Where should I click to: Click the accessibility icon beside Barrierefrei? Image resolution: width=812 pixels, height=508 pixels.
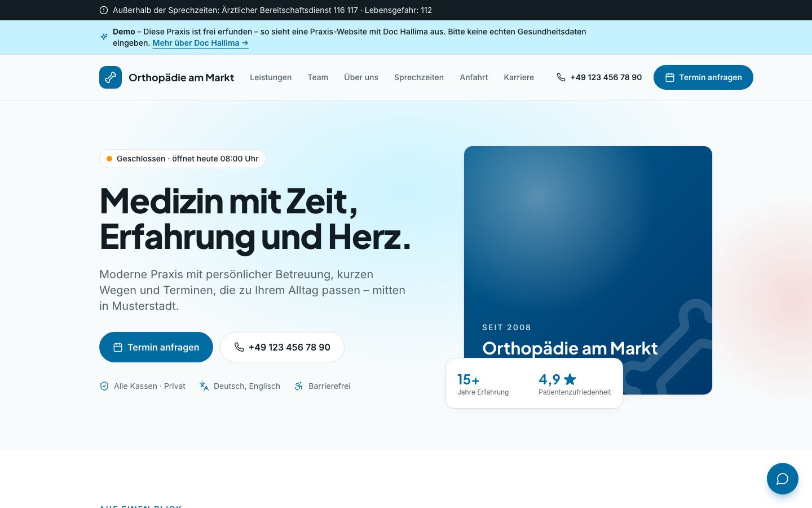[299, 386]
